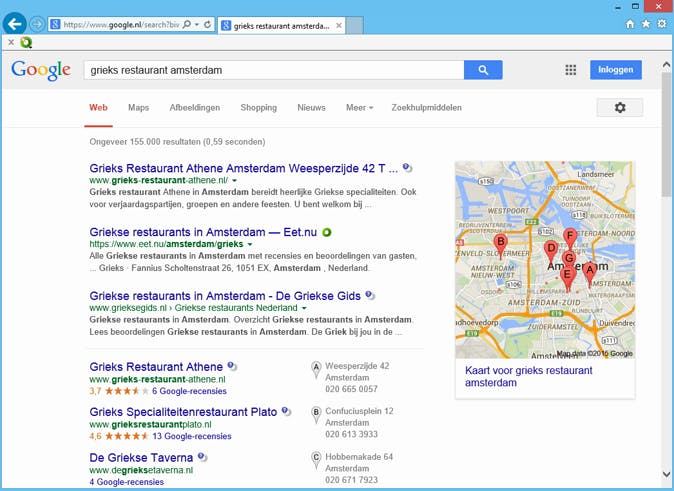Open 'Grieks Specialiteitenrestaurant Plato' listing
674x491 pixels.
click(x=183, y=412)
